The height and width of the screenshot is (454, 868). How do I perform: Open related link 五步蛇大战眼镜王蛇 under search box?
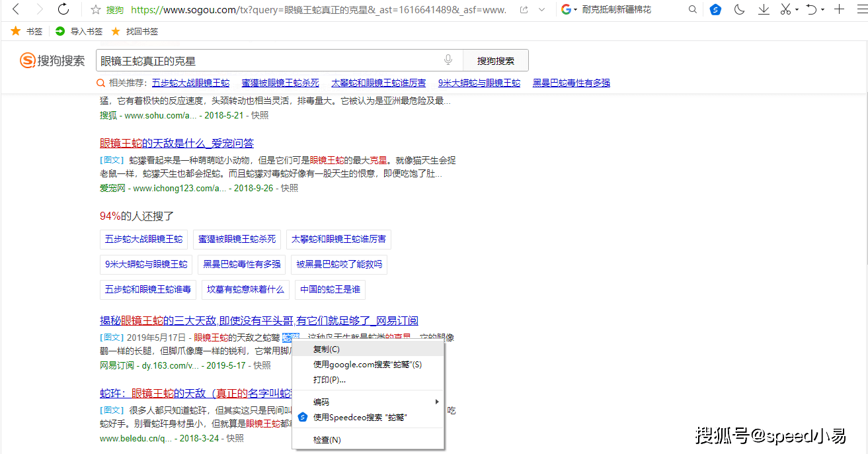coord(190,83)
